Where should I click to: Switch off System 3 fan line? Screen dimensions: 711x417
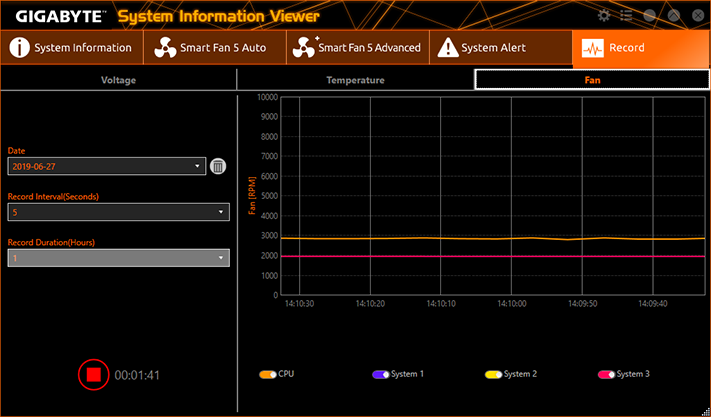(x=606, y=374)
